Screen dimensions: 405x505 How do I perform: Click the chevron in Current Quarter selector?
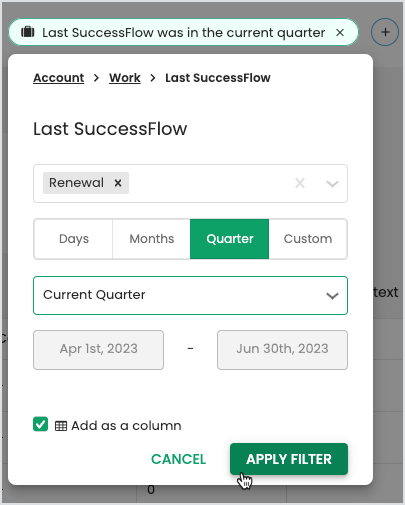(332, 296)
